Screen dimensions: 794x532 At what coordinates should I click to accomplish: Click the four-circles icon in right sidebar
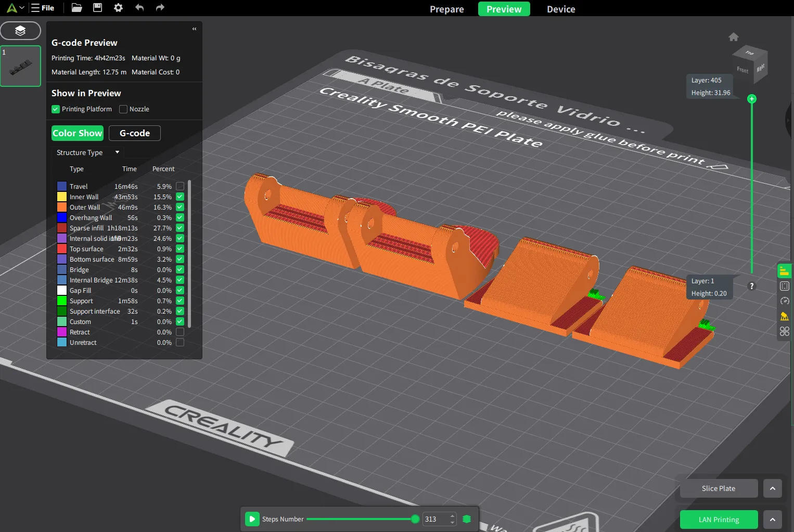[x=785, y=331]
